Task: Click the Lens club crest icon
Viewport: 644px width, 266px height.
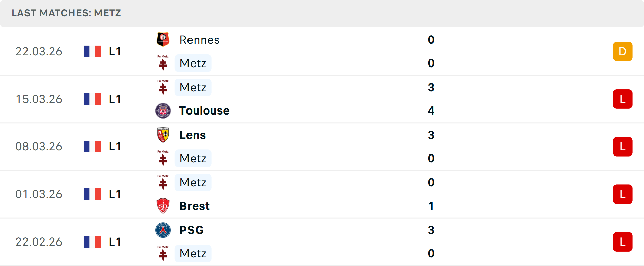Action: point(163,135)
